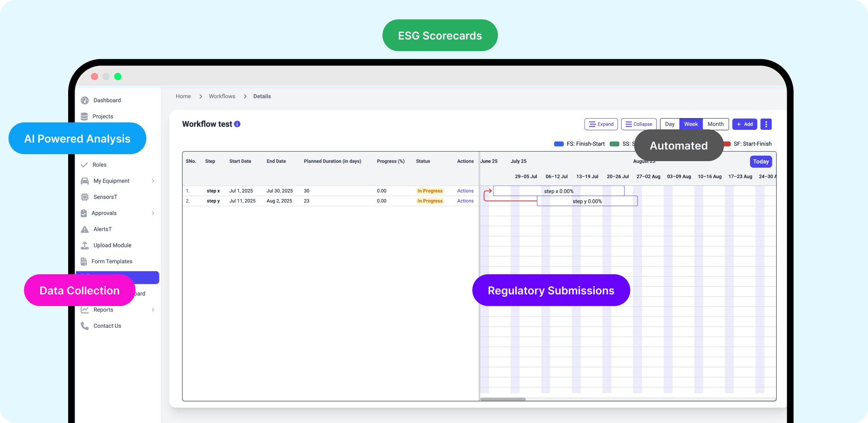Image resolution: width=868 pixels, height=423 pixels.
Task: Expand the Reports submenu chevron
Action: point(153,310)
